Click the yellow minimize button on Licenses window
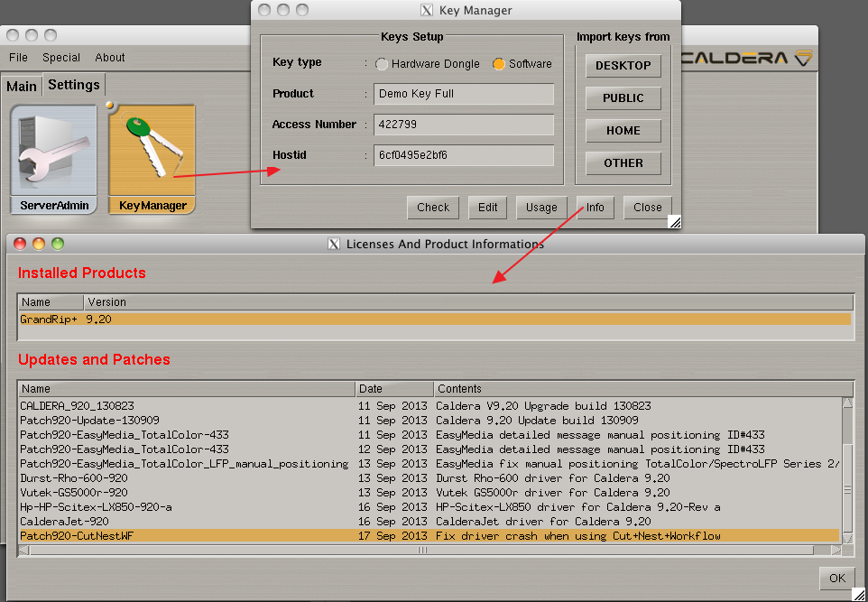 39,244
